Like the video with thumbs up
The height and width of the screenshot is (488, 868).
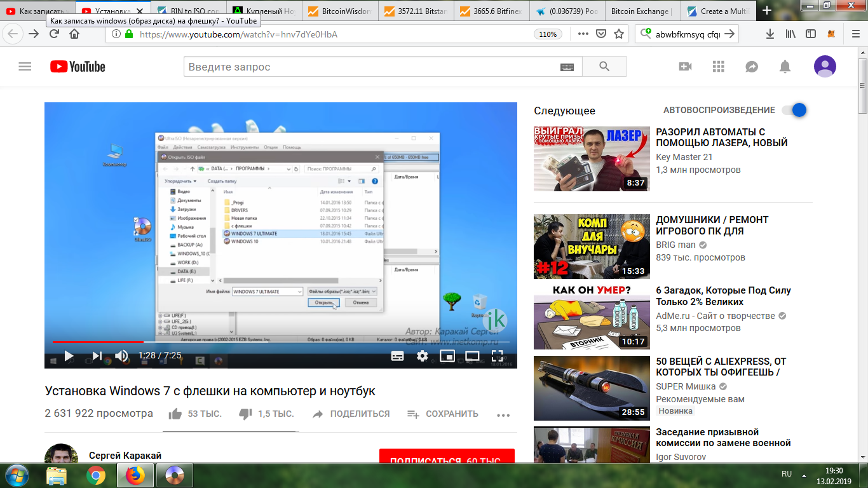[175, 414]
